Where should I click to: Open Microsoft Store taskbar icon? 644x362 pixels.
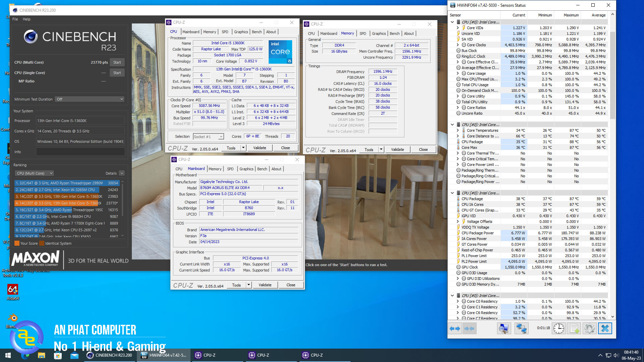(x=58, y=355)
